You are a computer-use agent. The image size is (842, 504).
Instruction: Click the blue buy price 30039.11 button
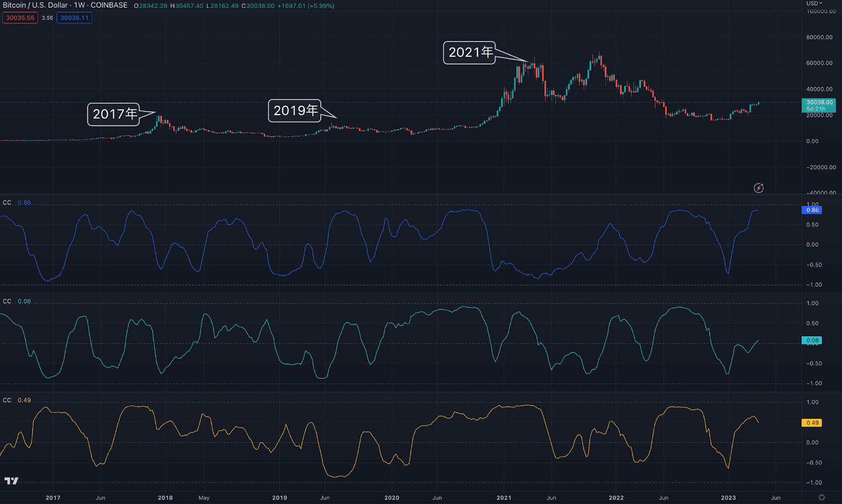coord(74,18)
